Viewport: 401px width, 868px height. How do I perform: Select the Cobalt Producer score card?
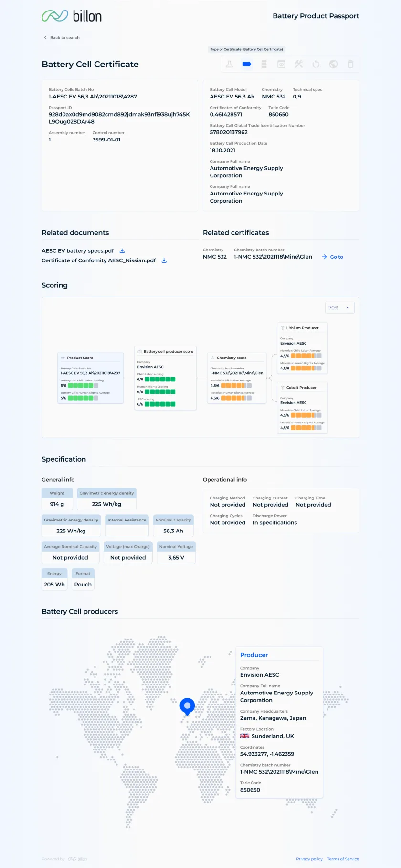coord(303,407)
